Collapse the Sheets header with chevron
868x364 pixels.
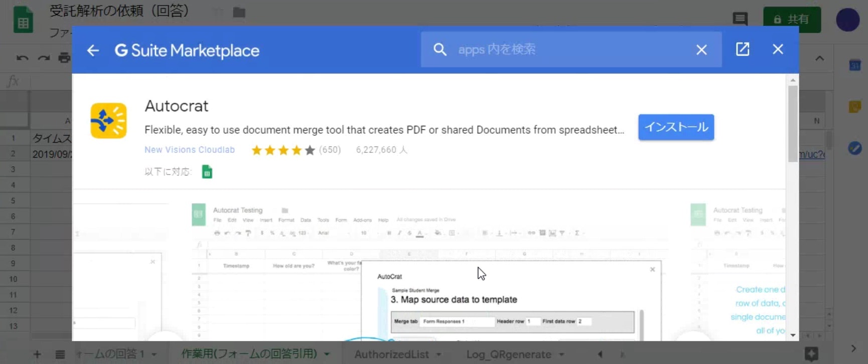[x=820, y=58]
